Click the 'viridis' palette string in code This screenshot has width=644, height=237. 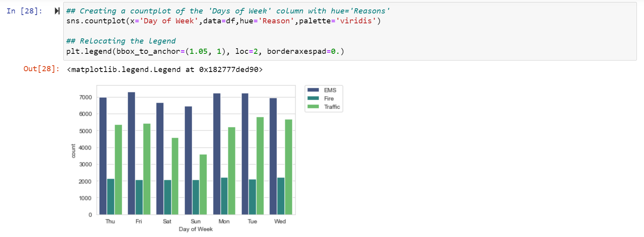tap(356, 21)
